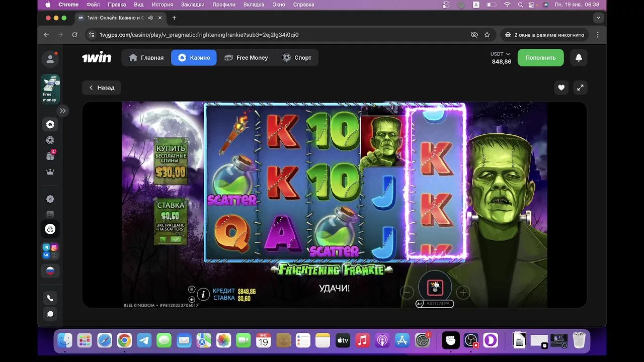Open the Apple menu

[48, 5]
